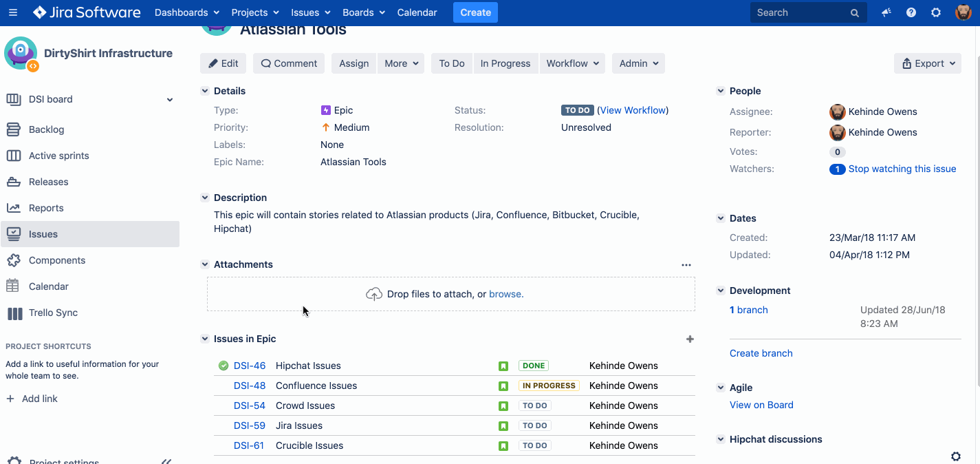Image resolution: width=980 pixels, height=464 pixels.
Task: Open the Projects dropdown menu
Action: (x=256, y=12)
